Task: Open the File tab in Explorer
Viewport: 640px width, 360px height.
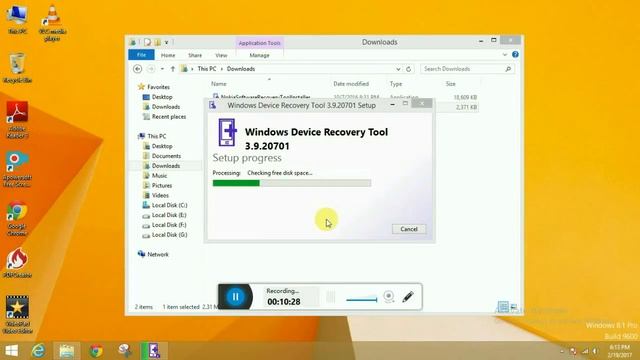Action: (x=141, y=55)
